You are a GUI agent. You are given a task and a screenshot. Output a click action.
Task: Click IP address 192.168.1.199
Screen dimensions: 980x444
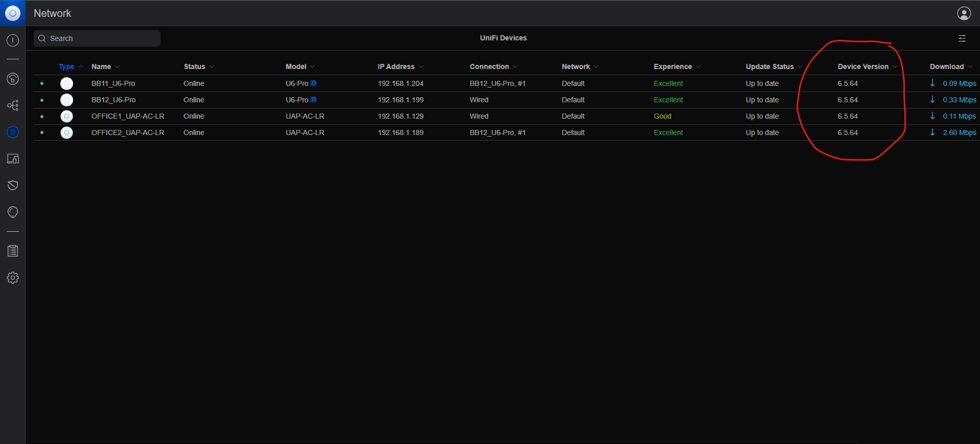pyautogui.click(x=400, y=100)
